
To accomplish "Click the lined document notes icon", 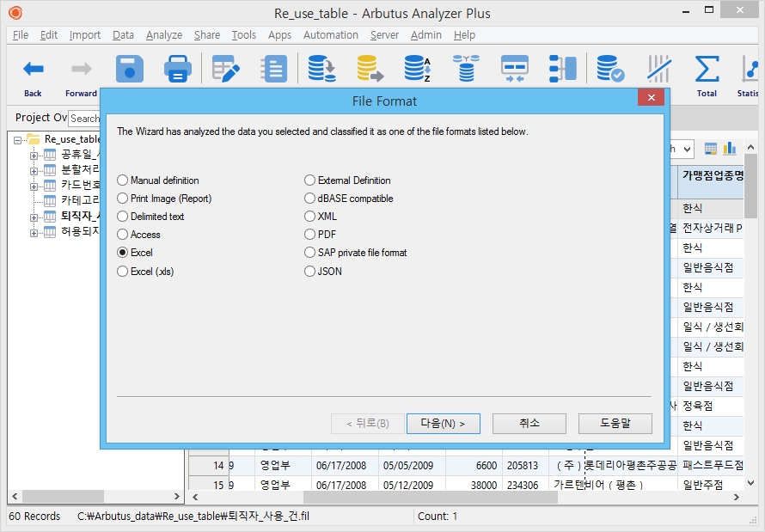I will pos(273,69).
